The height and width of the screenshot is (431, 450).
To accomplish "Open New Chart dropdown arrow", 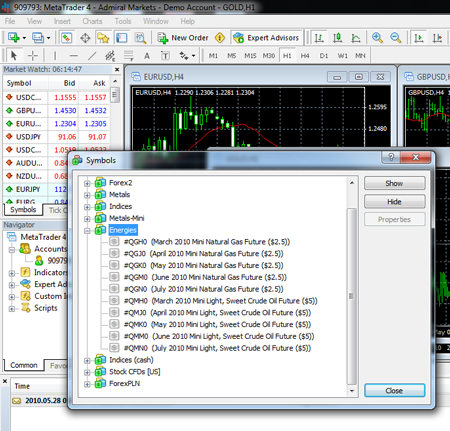I will (24, 38).
